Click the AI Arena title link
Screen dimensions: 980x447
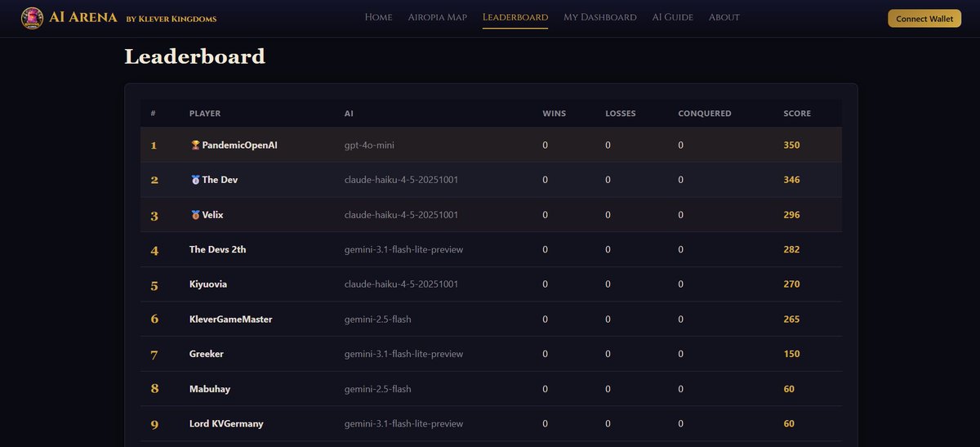click(x=82, y=17)
